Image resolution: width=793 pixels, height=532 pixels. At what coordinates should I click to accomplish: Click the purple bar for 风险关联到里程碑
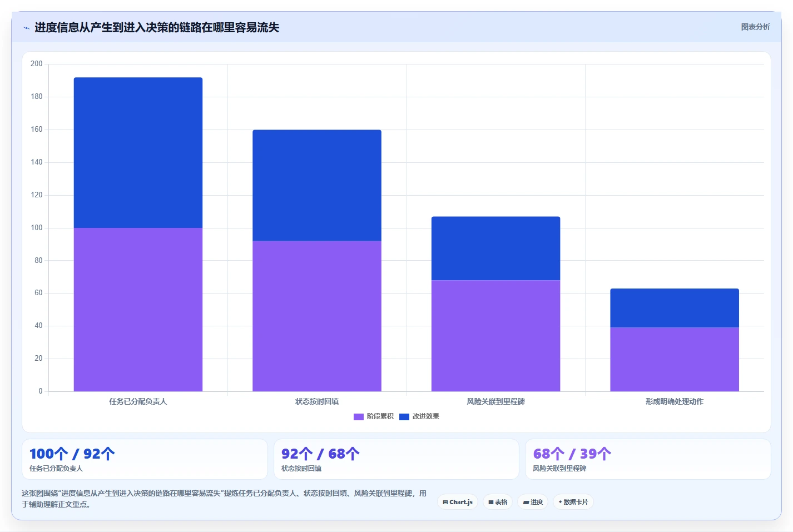pos(495,336)
